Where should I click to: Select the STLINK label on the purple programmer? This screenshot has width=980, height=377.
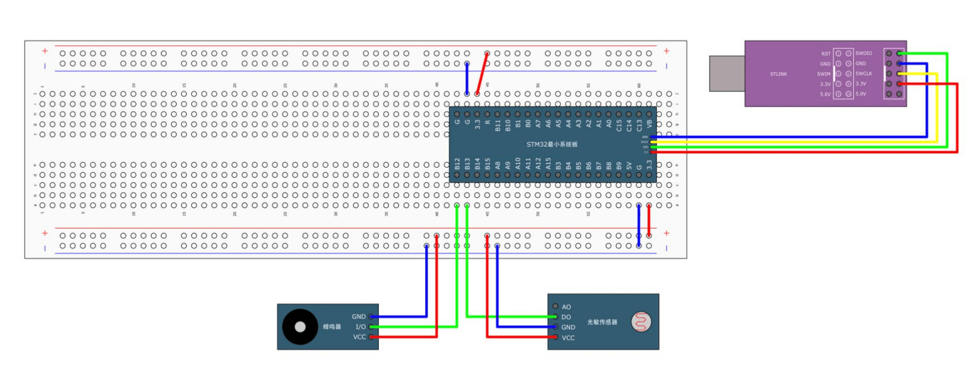pos(778,74)
